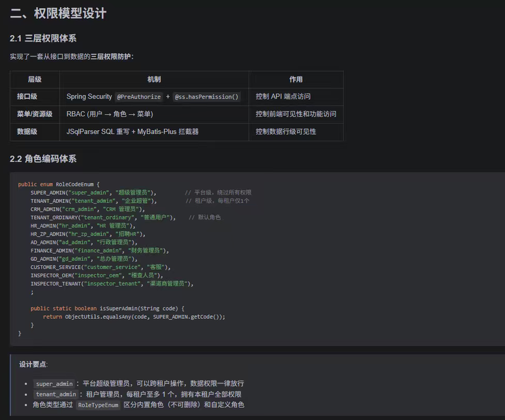Click the table header "机制"
The width and height of the screenshot is (505, 420).
[154, 80]
